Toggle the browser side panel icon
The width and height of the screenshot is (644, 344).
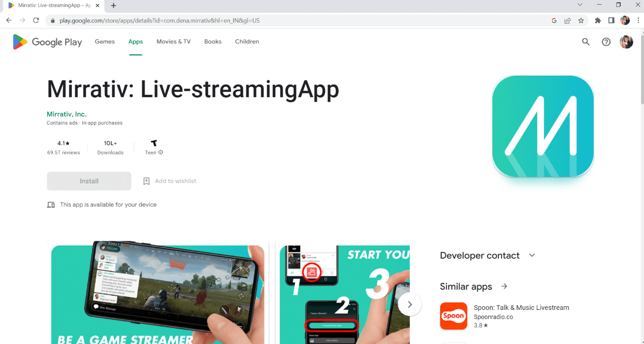611,21
